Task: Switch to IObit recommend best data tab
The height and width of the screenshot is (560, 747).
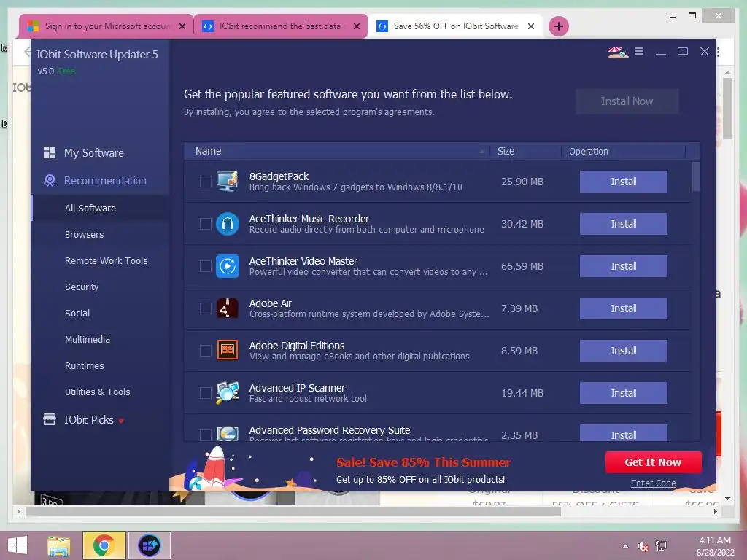Action: 280,26
